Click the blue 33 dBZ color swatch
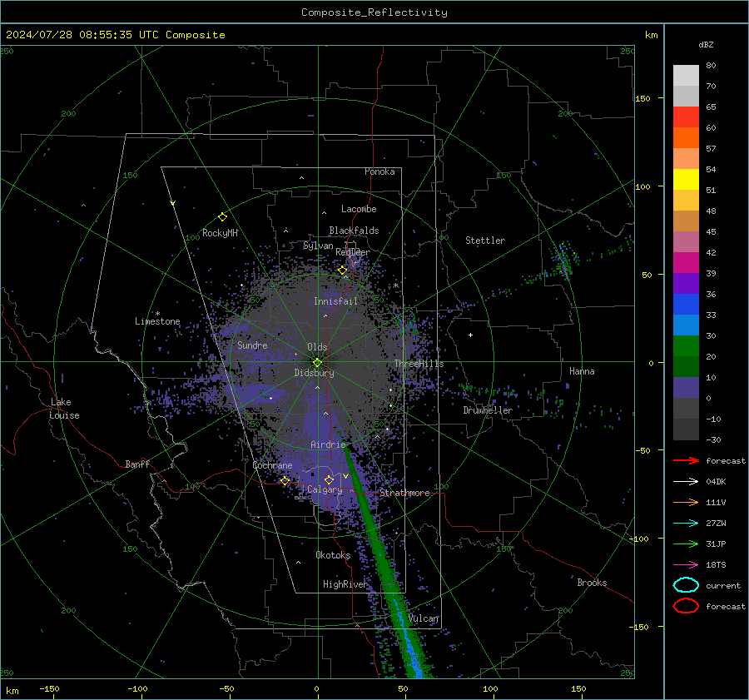Screen dimensions: 749x700 click(686, 305)
